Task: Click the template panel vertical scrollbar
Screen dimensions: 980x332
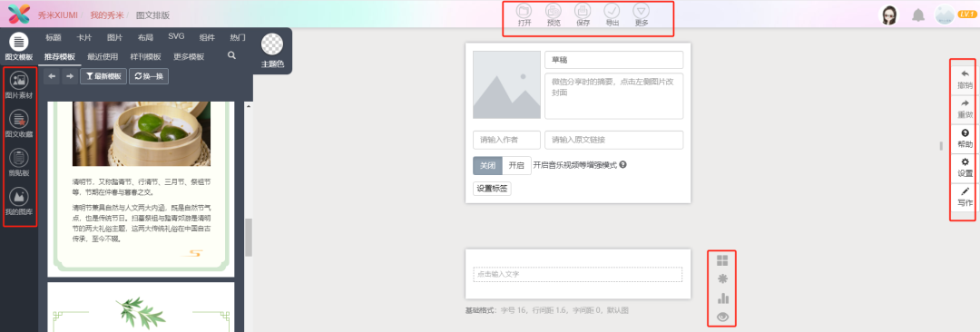Action: click(248, 238)
